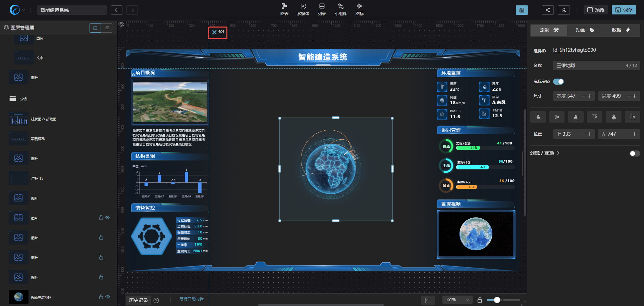Viewport: 644px width, 306px height.
Task: Open the user account icon
Action: coord(563,10)
